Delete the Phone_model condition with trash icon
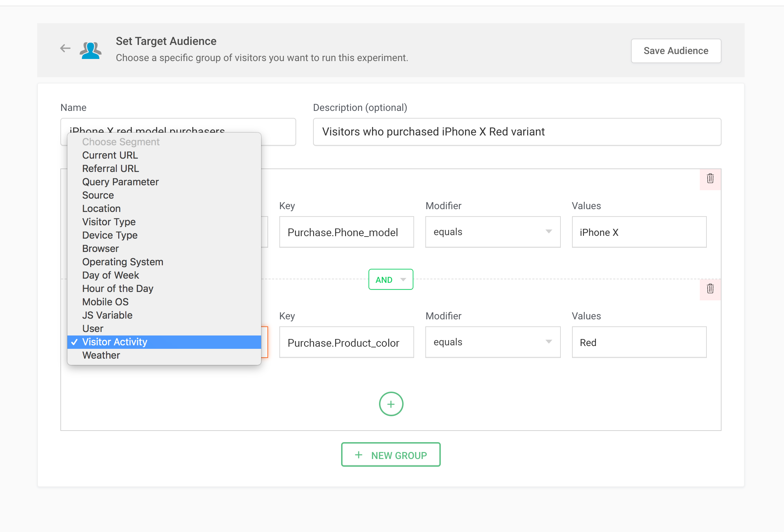784x532 pixels. click(710, 179)
